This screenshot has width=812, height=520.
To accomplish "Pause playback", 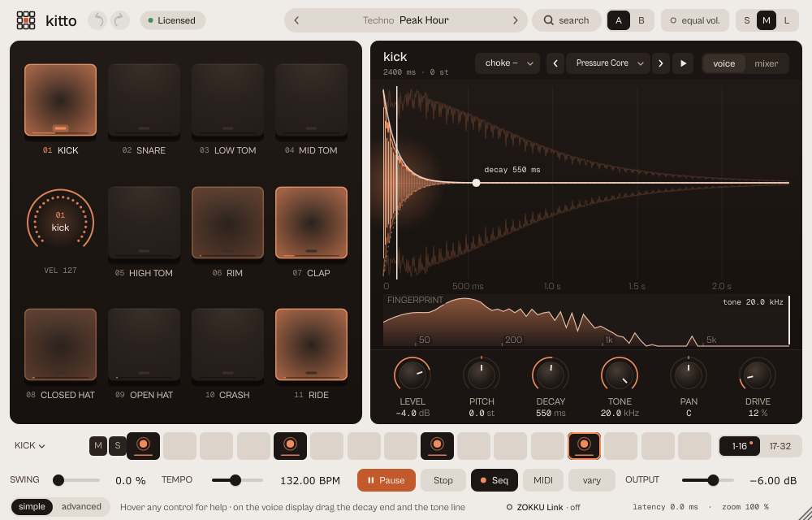I will (x=387, y=480).
